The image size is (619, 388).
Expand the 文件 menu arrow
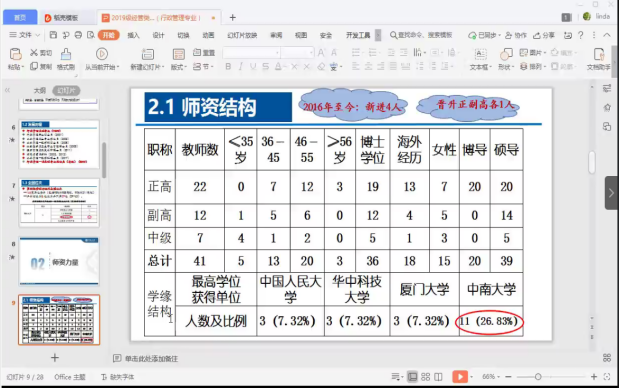tap(38, 35)
